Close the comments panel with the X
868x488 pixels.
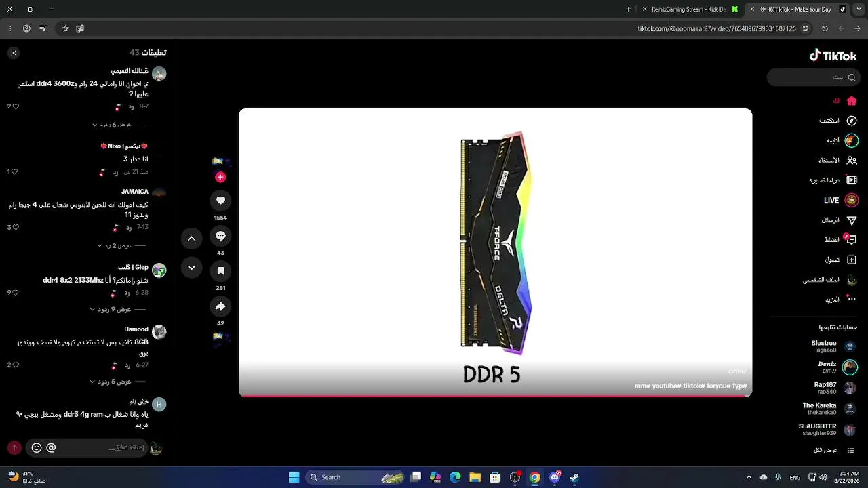[x=14, y=53]
